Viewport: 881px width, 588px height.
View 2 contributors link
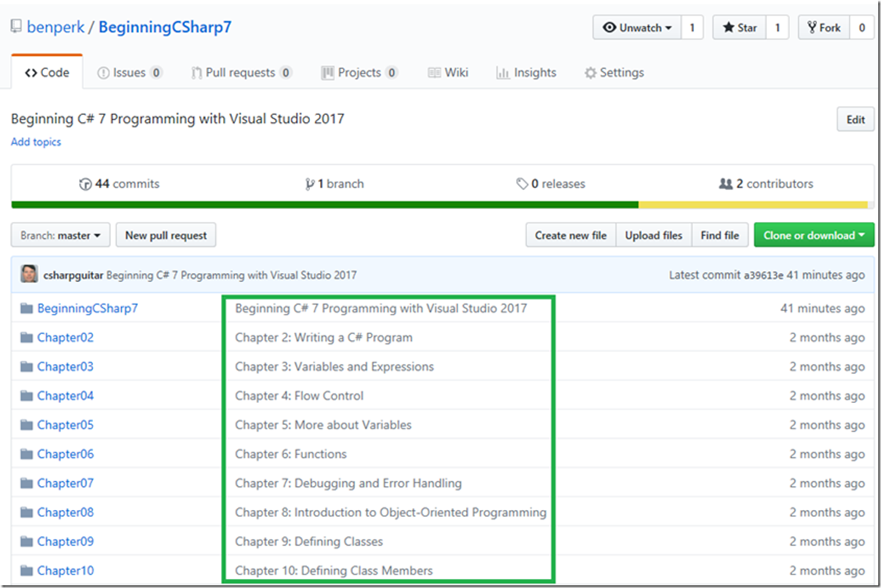(x=766, y=184)
